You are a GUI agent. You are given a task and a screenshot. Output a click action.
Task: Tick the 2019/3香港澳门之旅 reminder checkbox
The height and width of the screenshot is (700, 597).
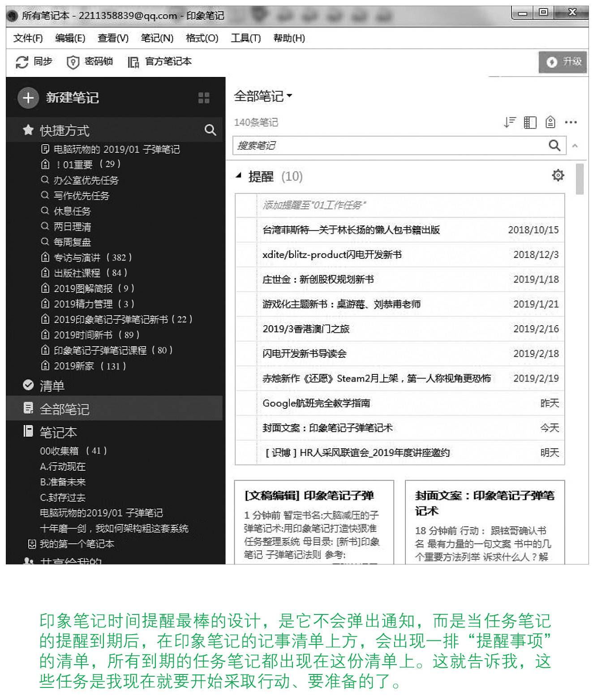coord(246,329)
